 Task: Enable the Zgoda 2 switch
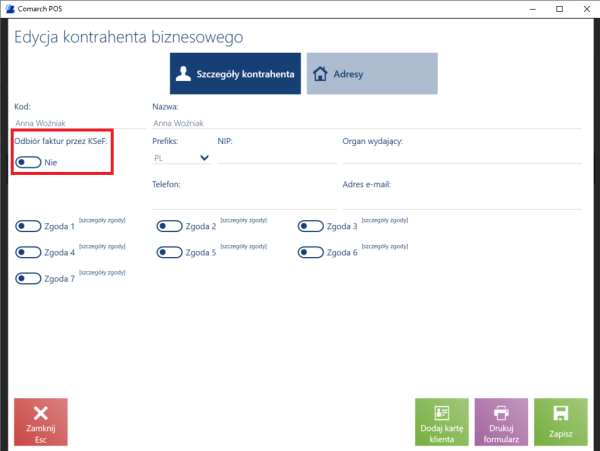(169, 226)
